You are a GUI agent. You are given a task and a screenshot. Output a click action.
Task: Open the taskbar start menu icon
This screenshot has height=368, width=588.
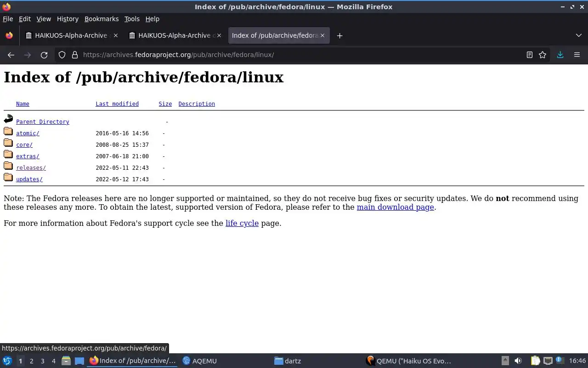coord(7,361)
